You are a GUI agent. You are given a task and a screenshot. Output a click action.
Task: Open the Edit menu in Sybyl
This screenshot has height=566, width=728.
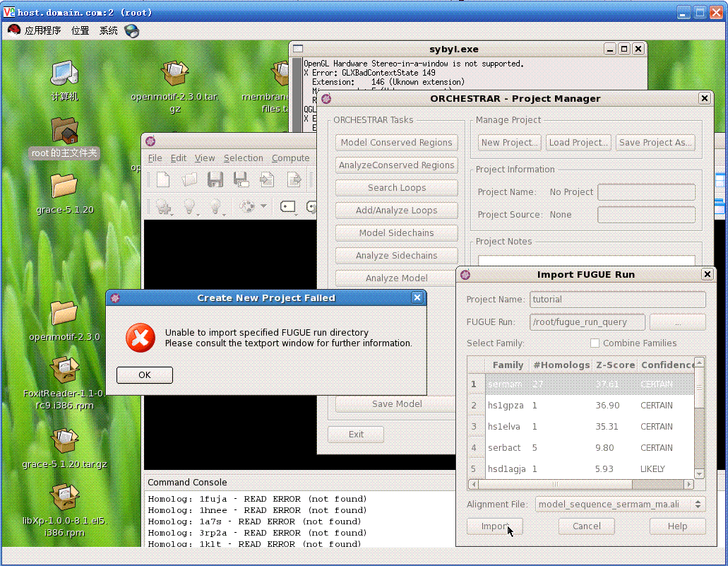coord(178,158)
